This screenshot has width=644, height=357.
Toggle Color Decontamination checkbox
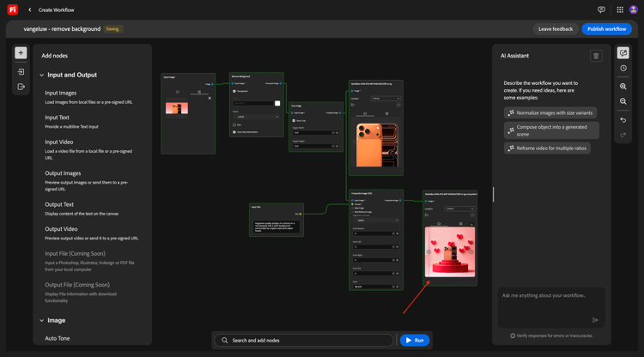[234, 132]
